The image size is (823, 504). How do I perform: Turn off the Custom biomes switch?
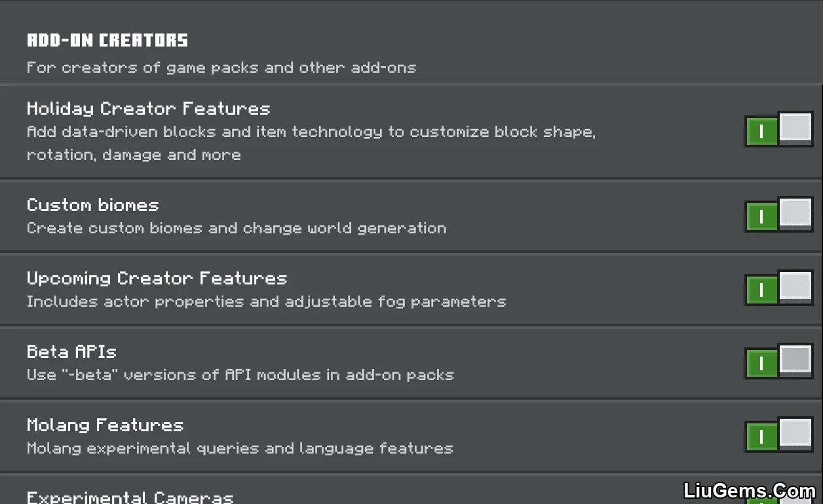tap(778, 214)
